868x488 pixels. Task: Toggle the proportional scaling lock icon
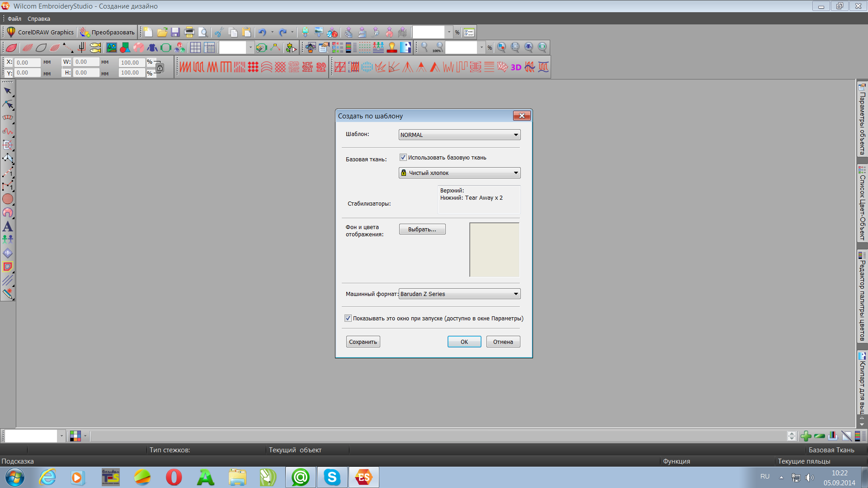[x=160, y=68]
